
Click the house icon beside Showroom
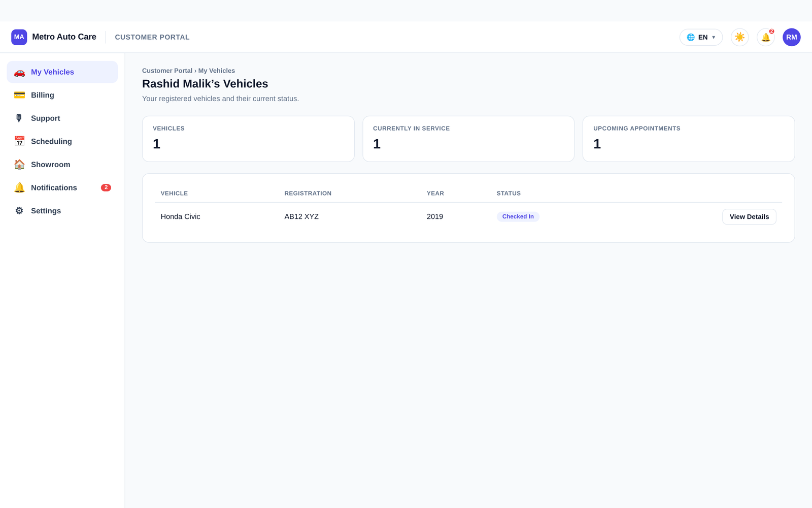[19, 165]
